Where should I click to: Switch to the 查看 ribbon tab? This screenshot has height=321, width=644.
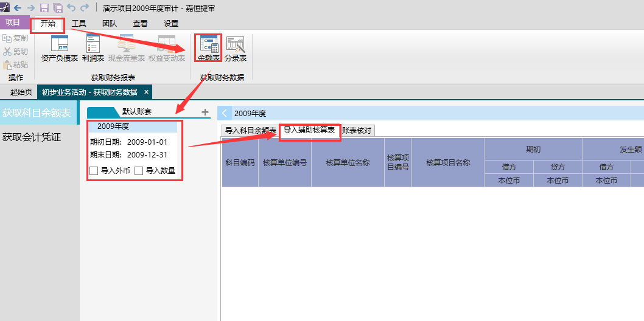[x=140, y=24]
